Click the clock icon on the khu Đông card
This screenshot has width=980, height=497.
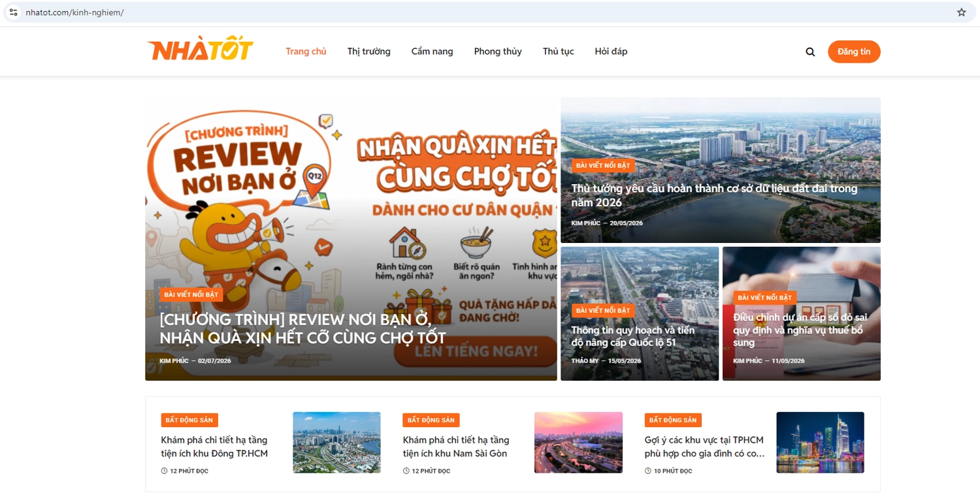pyautogui.click(x=164, y=471)
